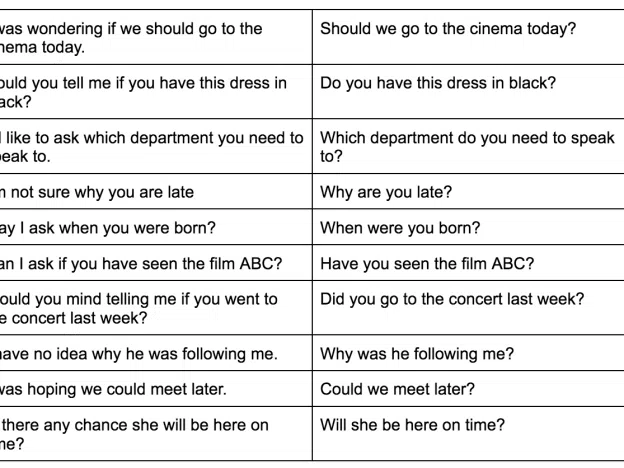Click "Did you go to the concert" cell
The height and width of the screenshot is (468, 624).
pyautogui.click(x=452, y=299)
